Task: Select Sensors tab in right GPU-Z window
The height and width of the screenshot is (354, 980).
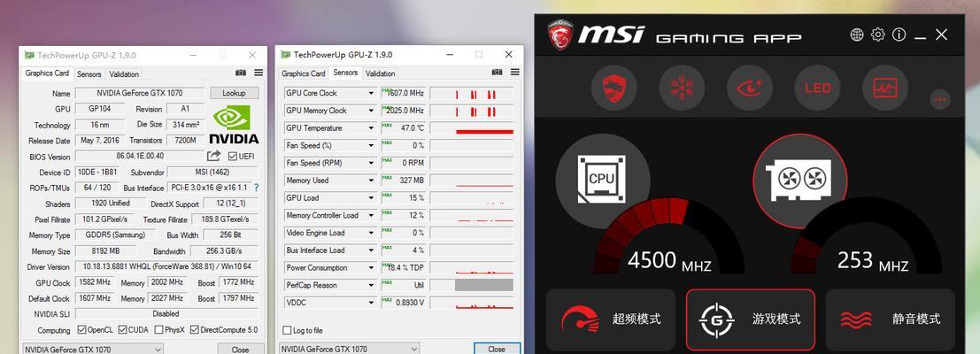Action: pos(345,73)
